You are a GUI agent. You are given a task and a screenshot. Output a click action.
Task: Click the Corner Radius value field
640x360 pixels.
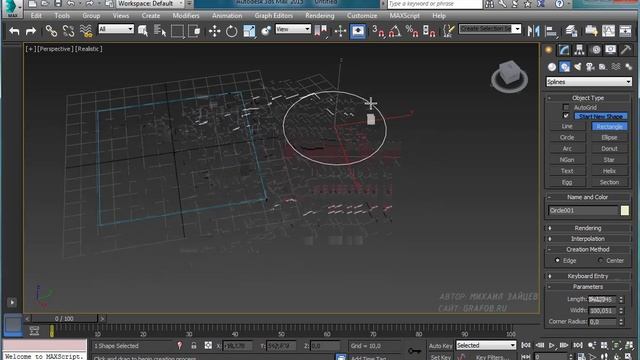pyautogui.click(x=602, y=322)
